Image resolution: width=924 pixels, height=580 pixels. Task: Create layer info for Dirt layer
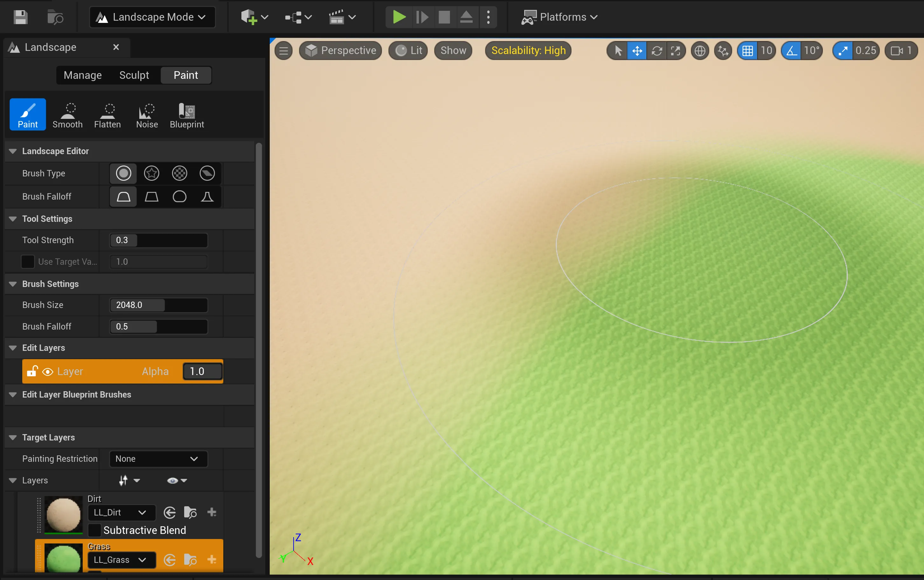tap(212, 513)
